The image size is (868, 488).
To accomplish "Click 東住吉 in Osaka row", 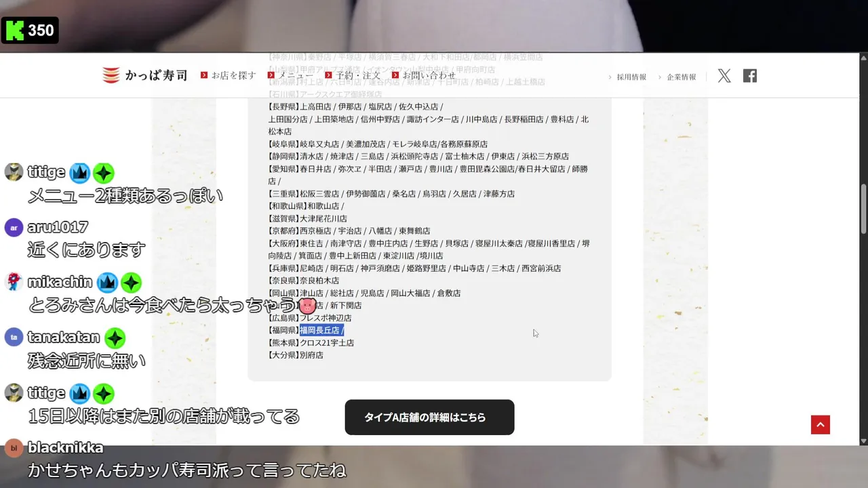I will point(311,243).
